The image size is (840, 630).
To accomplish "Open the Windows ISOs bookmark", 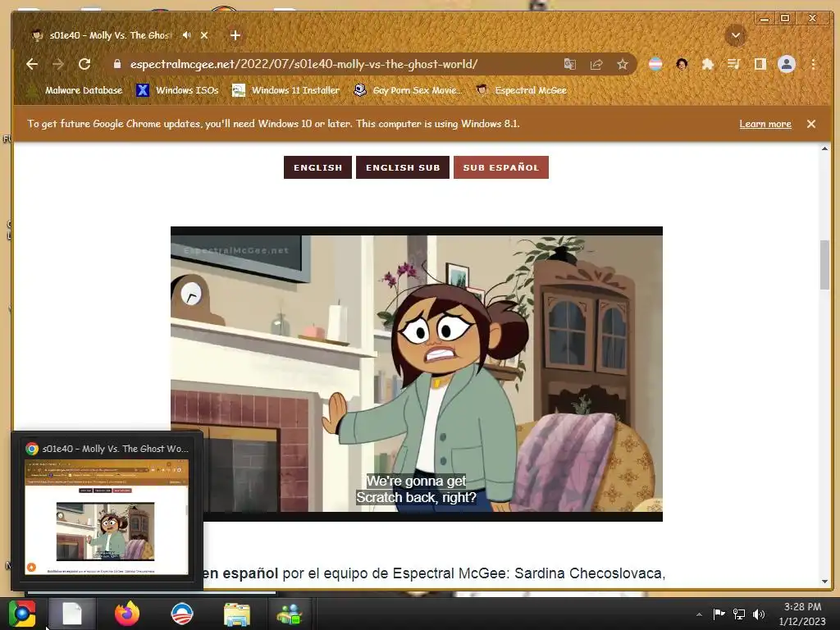I will tap(177, 90).
